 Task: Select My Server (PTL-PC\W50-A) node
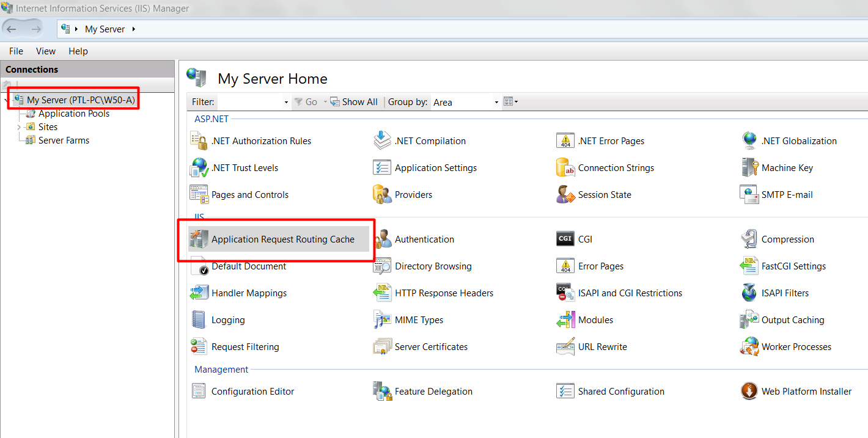[74, 100]
